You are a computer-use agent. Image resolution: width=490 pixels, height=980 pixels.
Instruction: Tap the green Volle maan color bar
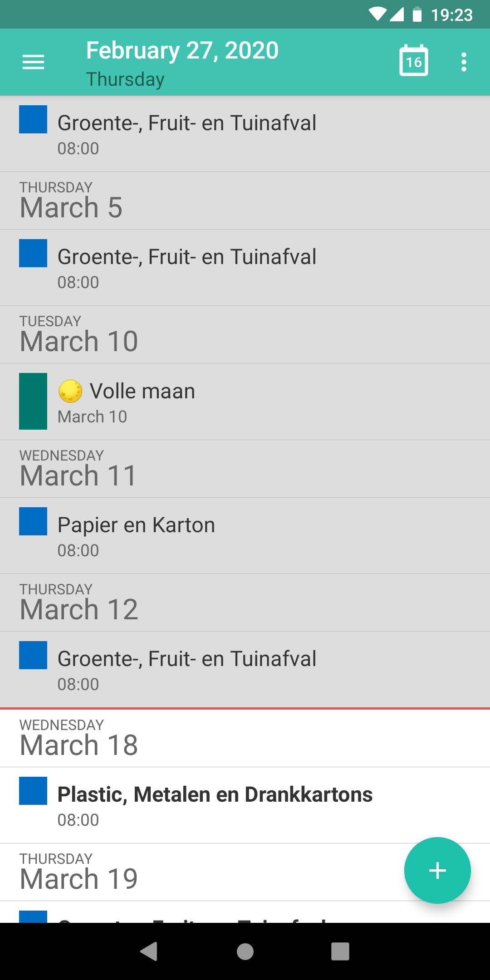tap(33, 401)
